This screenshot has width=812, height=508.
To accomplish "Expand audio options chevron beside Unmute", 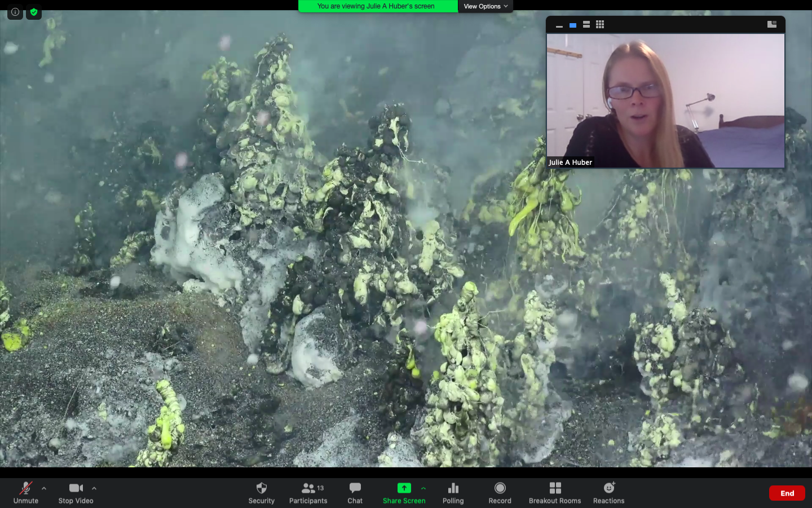I will [44, 488].
